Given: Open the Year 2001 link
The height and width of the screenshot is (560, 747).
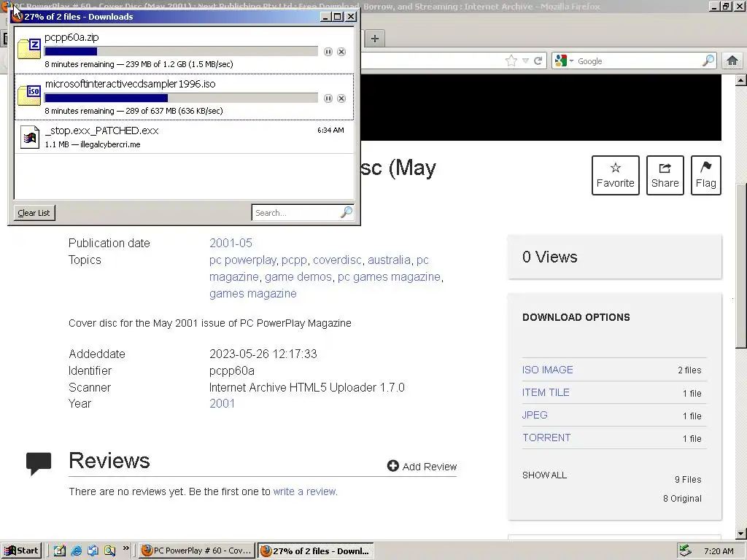Looking at the screenshot, I should pos(222,403).
